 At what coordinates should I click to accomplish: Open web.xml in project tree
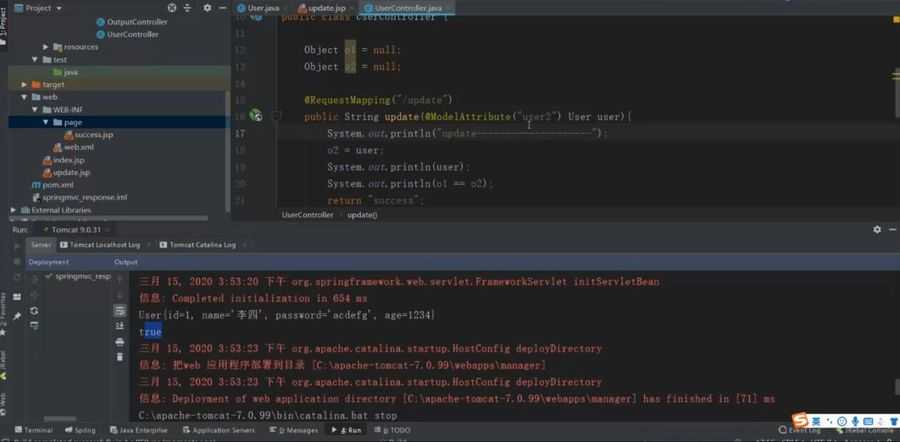(73, 148)
